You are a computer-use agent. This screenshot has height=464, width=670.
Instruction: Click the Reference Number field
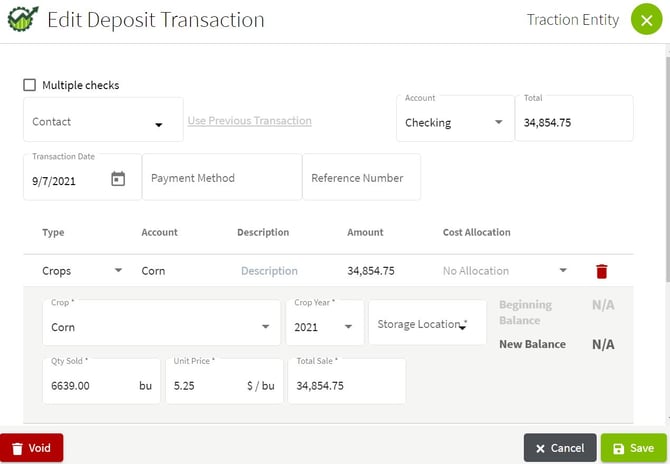(x=360, y=178)
